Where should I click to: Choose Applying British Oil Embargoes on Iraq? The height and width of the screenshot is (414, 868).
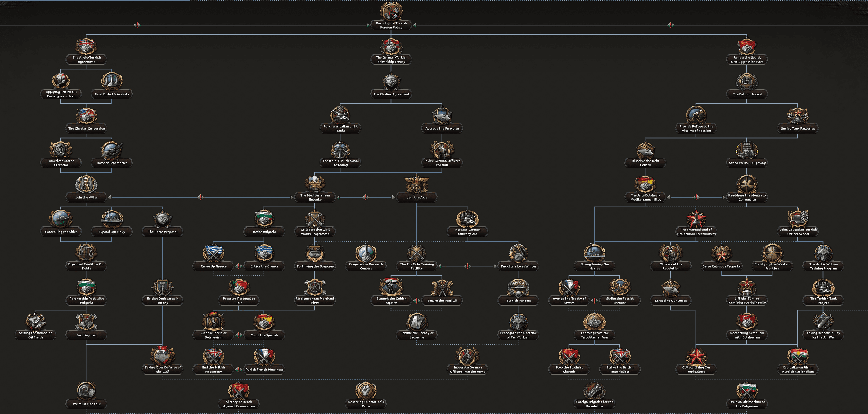pos(61,81)
